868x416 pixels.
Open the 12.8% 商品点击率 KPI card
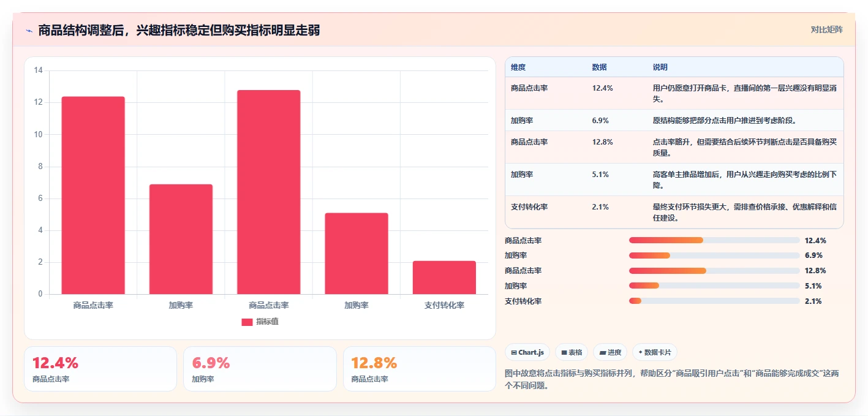(420, 369)
